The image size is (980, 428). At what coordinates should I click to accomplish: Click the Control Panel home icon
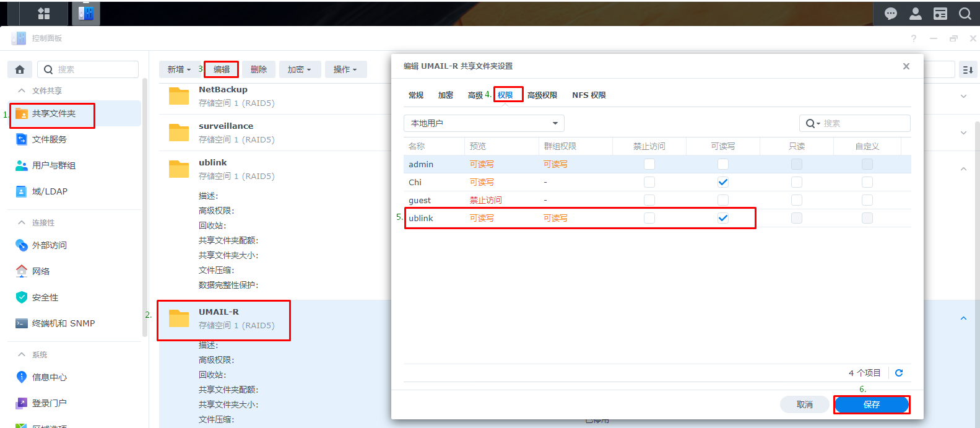[20, 69]
